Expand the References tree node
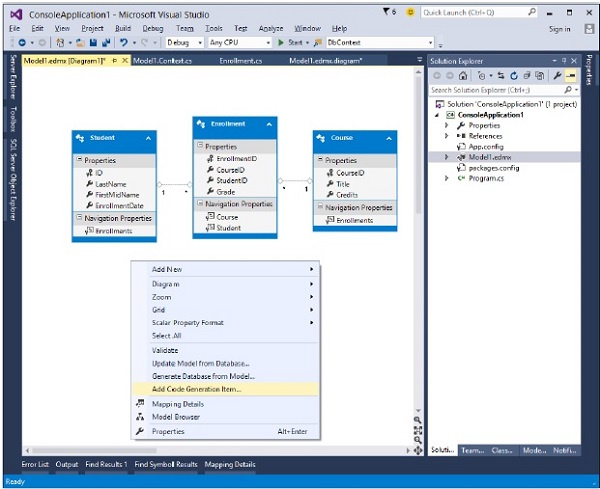Image resolution: width=600 pixels, height=489 pixels. [x=446, y=136]
